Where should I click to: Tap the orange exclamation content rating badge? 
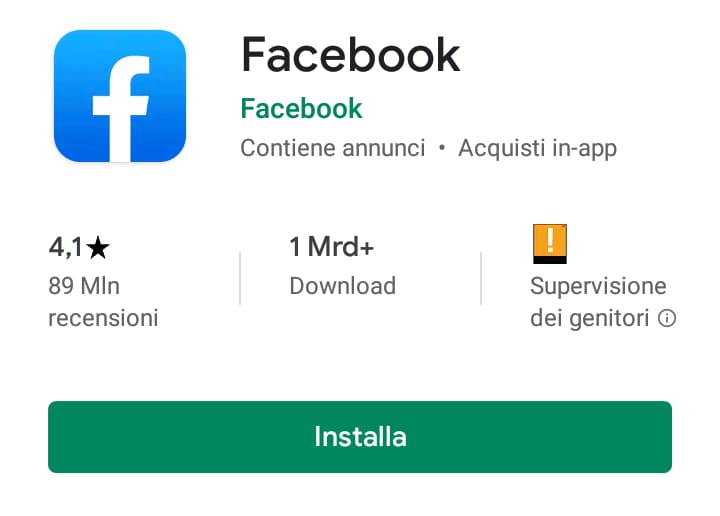point(550,244)
